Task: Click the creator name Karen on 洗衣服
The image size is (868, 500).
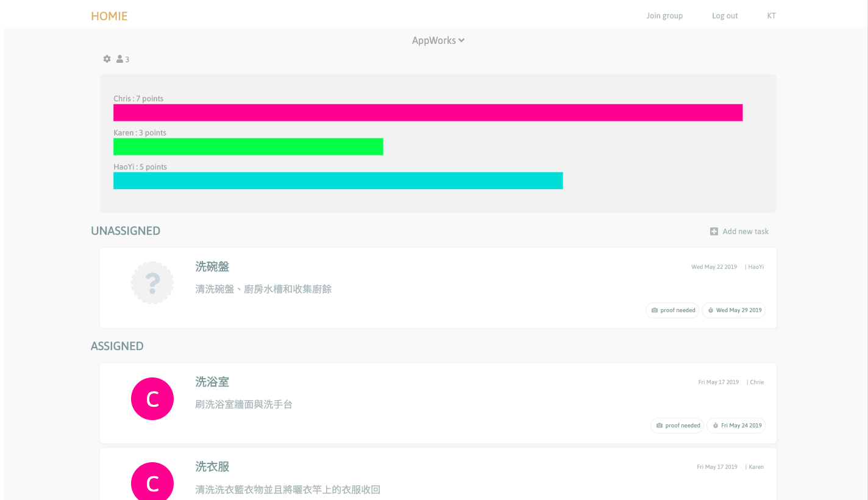Action: 756,467
